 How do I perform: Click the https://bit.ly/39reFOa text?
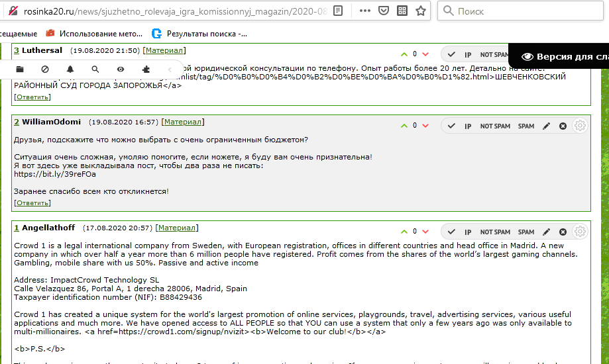(55, 174)
